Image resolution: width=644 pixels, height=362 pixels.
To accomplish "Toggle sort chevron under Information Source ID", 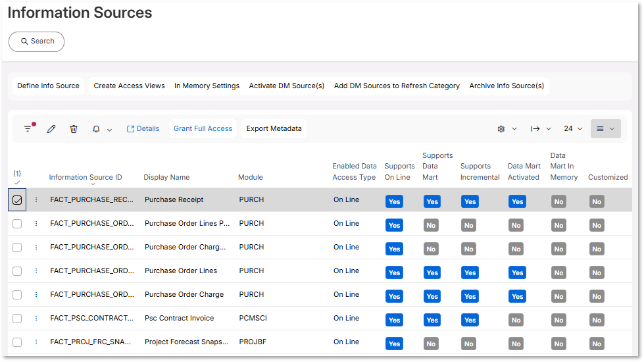I will (93, 184).
